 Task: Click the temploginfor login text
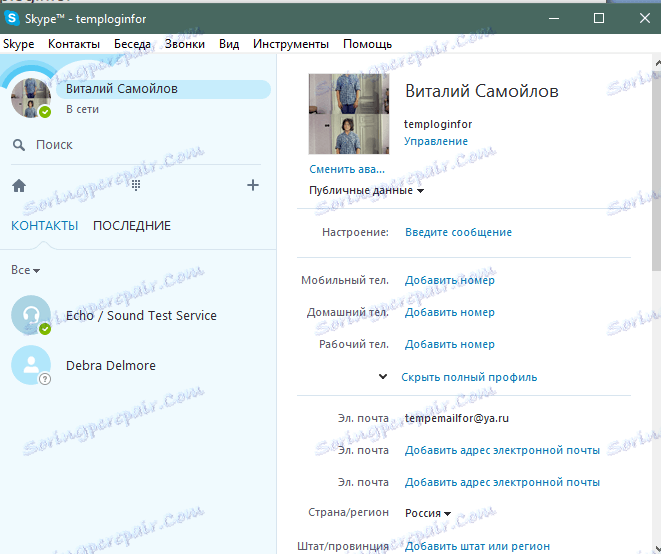tap(438, 124)
